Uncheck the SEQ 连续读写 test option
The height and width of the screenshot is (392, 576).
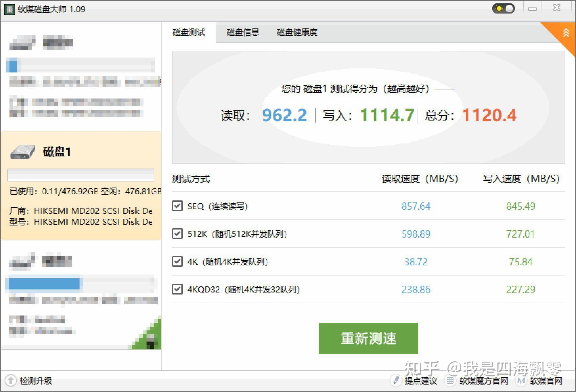point(177,206)
